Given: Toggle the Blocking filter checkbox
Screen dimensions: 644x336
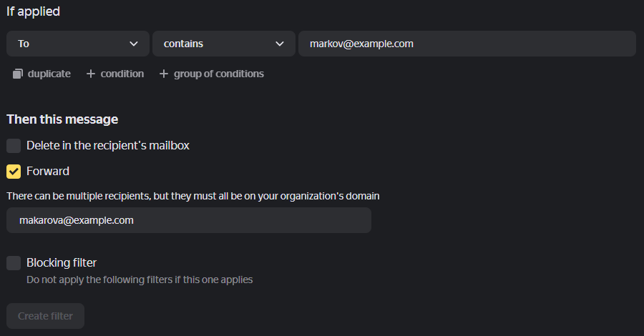Looking at the screenshot, I should 14,263.
